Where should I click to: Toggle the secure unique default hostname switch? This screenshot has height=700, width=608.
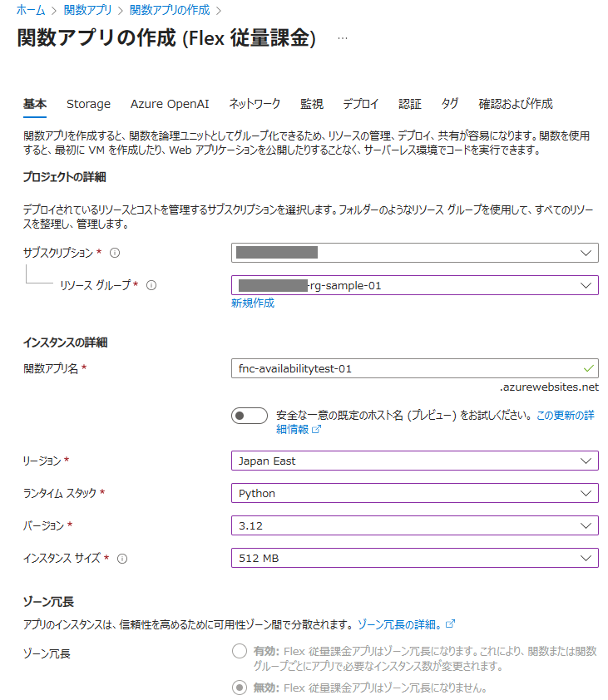pyautogui.click(x=250, y=416)
